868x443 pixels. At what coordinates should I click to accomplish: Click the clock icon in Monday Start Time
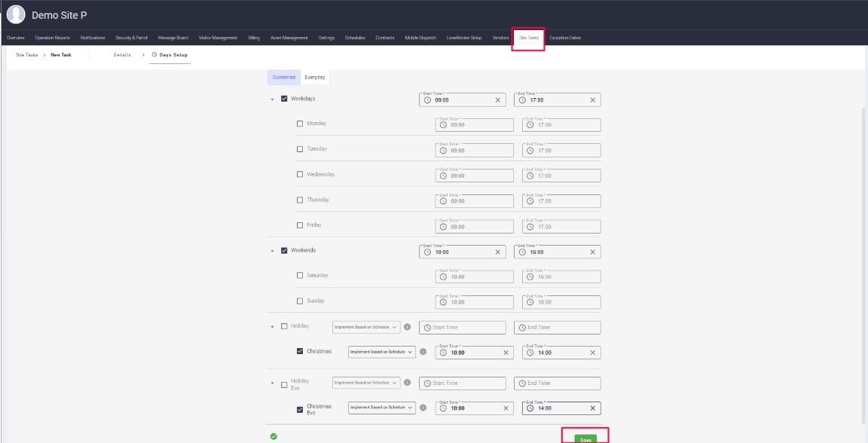click(443, 124)
